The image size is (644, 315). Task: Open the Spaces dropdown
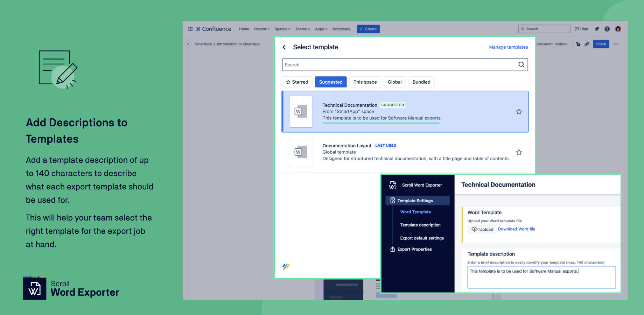coord(282,29)
